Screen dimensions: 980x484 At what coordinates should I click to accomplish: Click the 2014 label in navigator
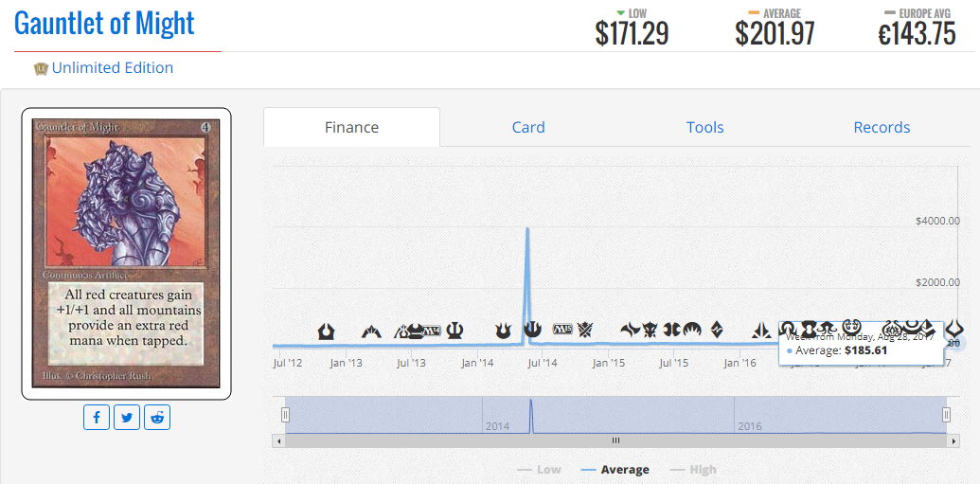coord(497,426)
